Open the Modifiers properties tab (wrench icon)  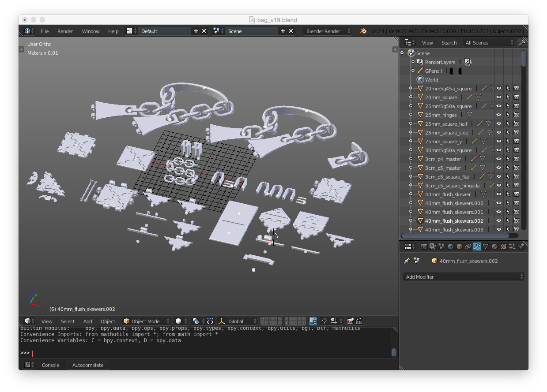(x=477, y=246)
